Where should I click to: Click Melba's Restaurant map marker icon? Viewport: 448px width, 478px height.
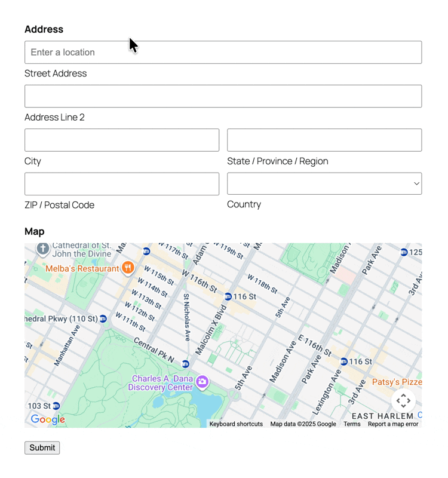click(127, 268)
